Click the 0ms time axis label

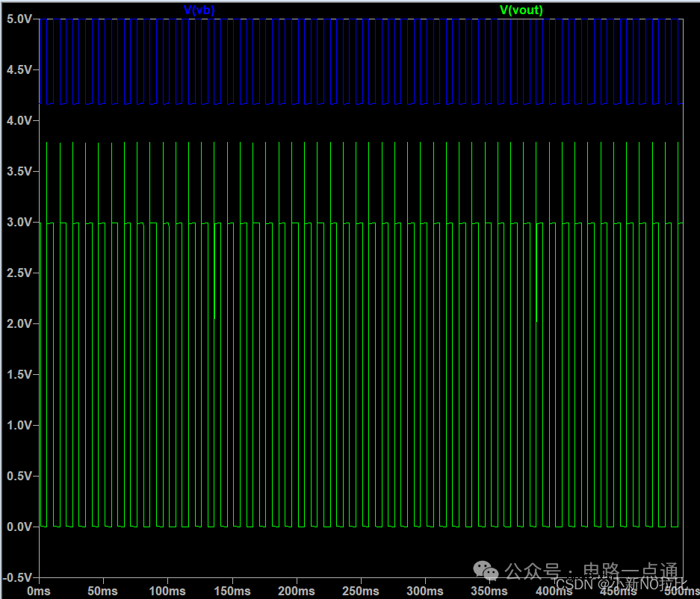tap(39, 591)
